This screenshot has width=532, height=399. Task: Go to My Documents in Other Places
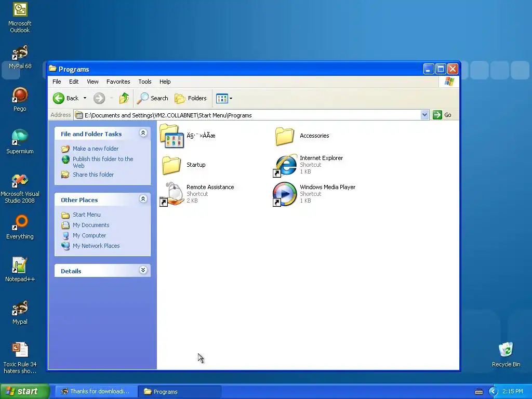pos(91,225)
